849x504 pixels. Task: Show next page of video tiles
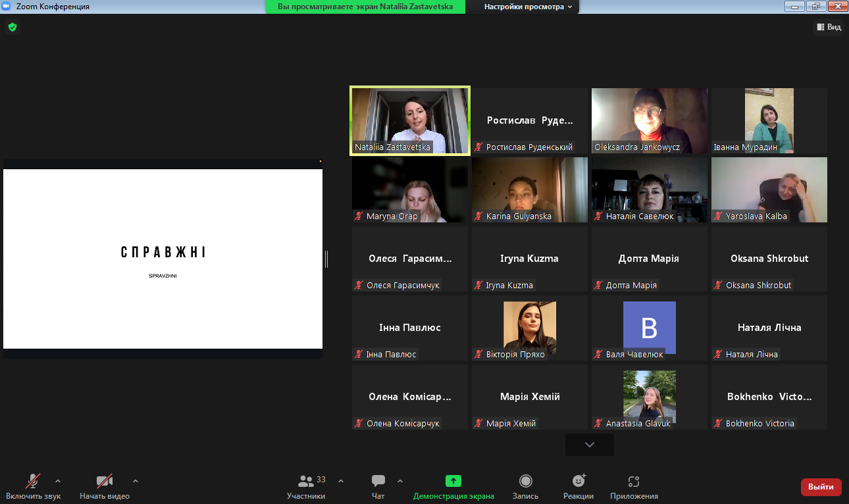[x=589, y=445]
